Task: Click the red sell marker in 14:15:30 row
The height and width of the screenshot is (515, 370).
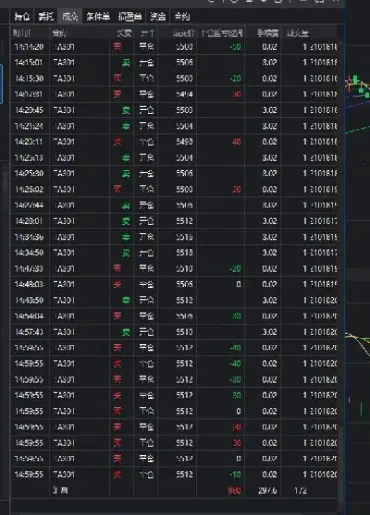Action: pyautogui.click(x=117, y=78)
